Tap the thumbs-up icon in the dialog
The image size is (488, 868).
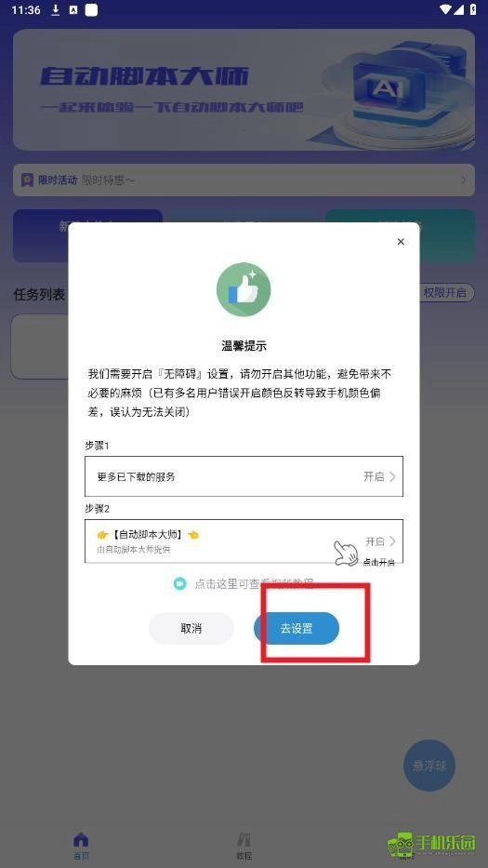244,289
